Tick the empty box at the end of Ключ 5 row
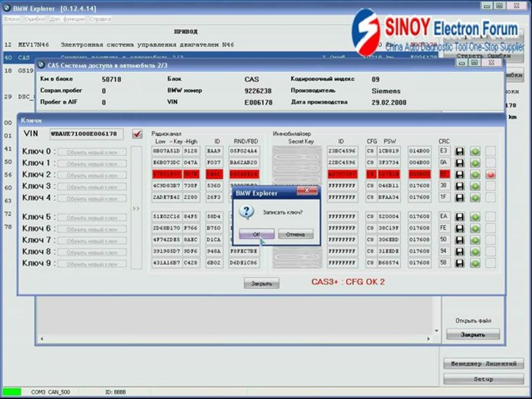 pyautogui.click(x=490, y=217)
